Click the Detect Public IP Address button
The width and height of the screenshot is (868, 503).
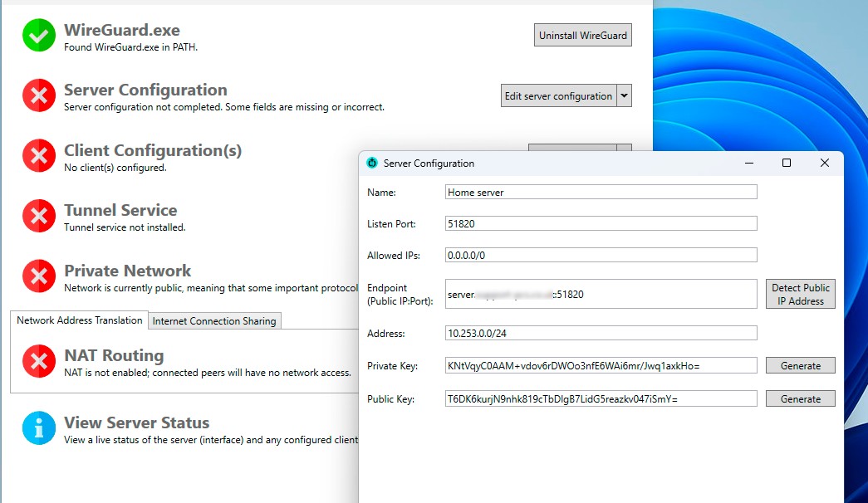pyautogui.click(x=801, y=294)
